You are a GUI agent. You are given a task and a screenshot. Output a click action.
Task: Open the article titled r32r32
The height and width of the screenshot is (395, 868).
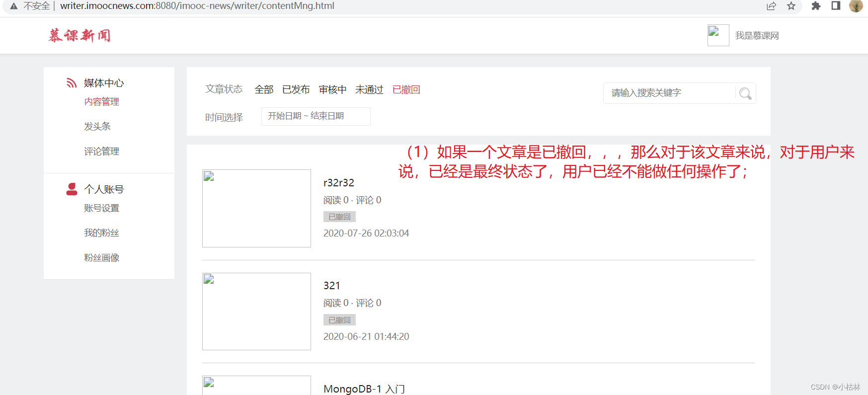tap(339, 183)
